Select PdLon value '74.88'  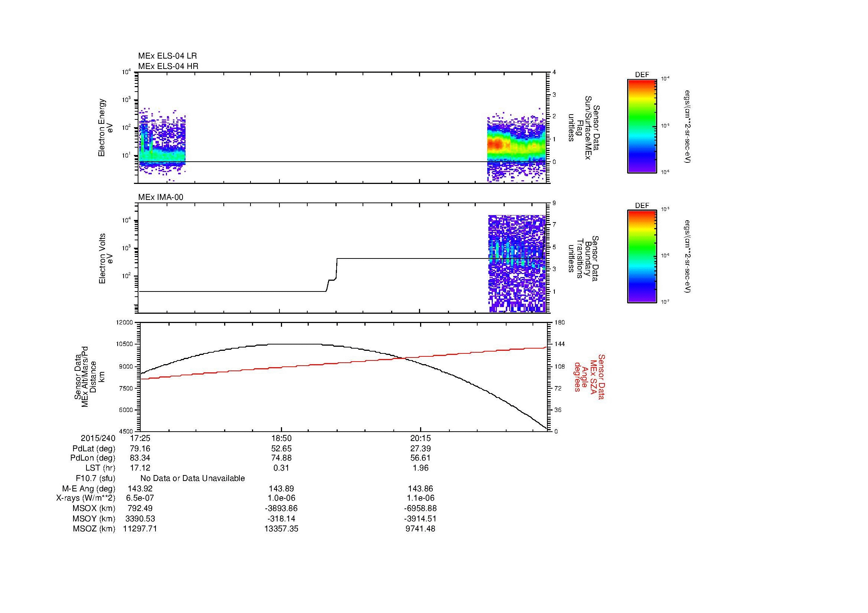pyautogui.click(x=281, y=458)
